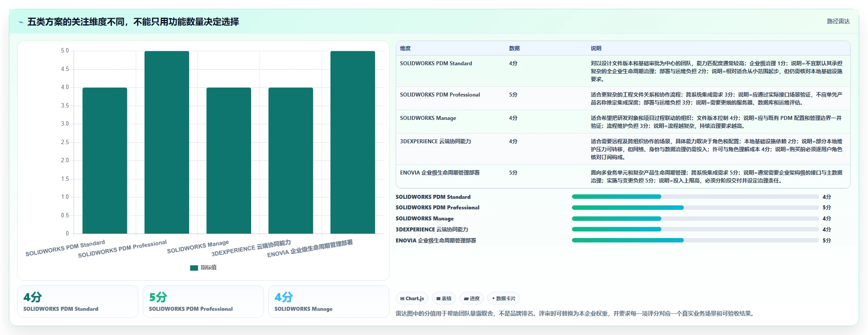Click the x-axis label ENOVIA 企业级生命周期管理部署

pos(310,249)
